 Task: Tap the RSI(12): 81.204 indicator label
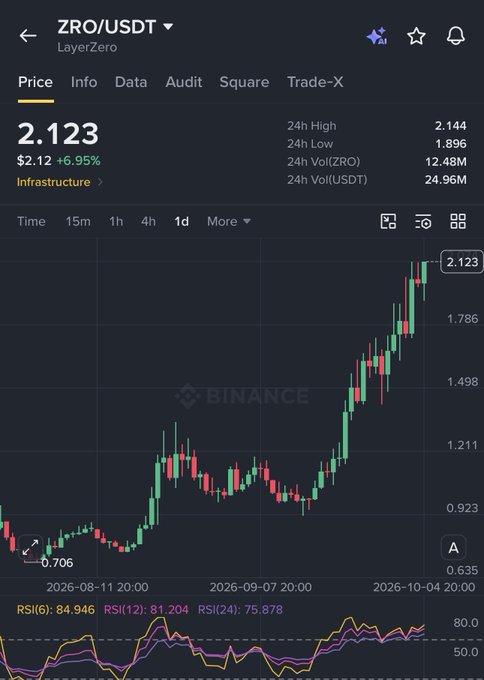146,610
